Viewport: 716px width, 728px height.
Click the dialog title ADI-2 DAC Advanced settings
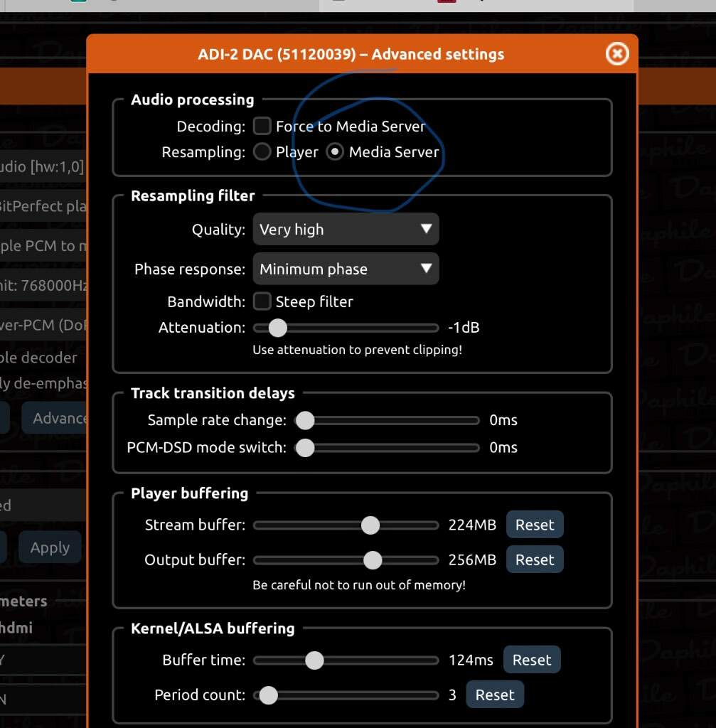pyautogui.click(x=351, y=54)
